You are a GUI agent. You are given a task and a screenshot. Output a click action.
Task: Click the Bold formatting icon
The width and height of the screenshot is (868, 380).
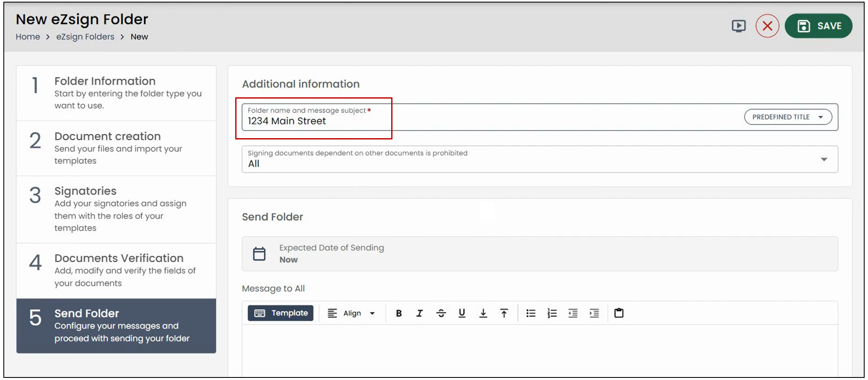coord(398,313)
